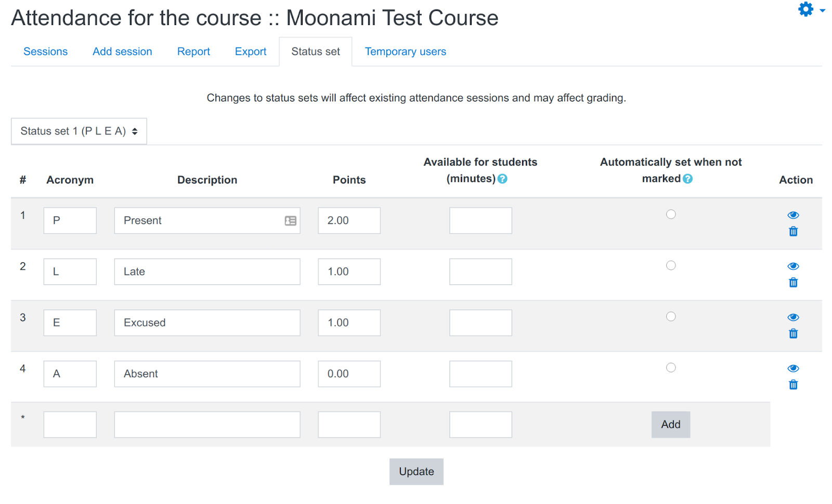Toggle auto-set radio for Absent status
The height and width of the screenshot is (504, 832).
coord(671,367)
